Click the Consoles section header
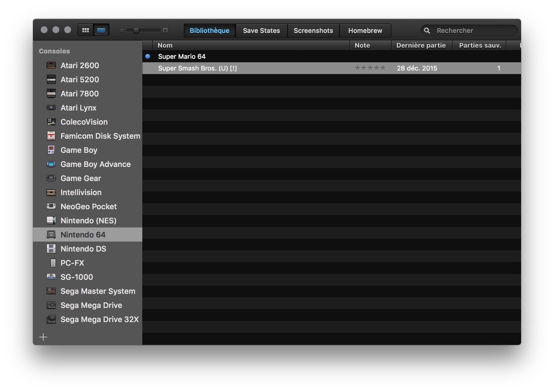554x392 pixels. (54, 51)
